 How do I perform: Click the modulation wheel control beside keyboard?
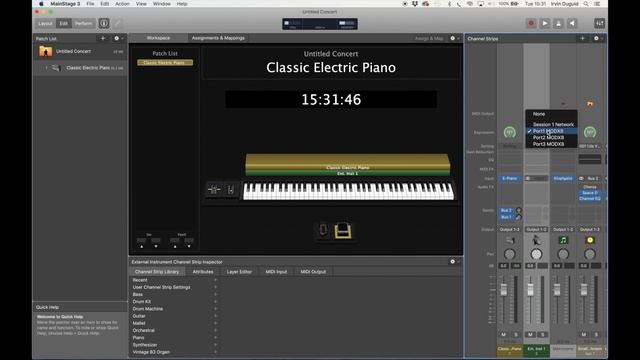point(231,190)
